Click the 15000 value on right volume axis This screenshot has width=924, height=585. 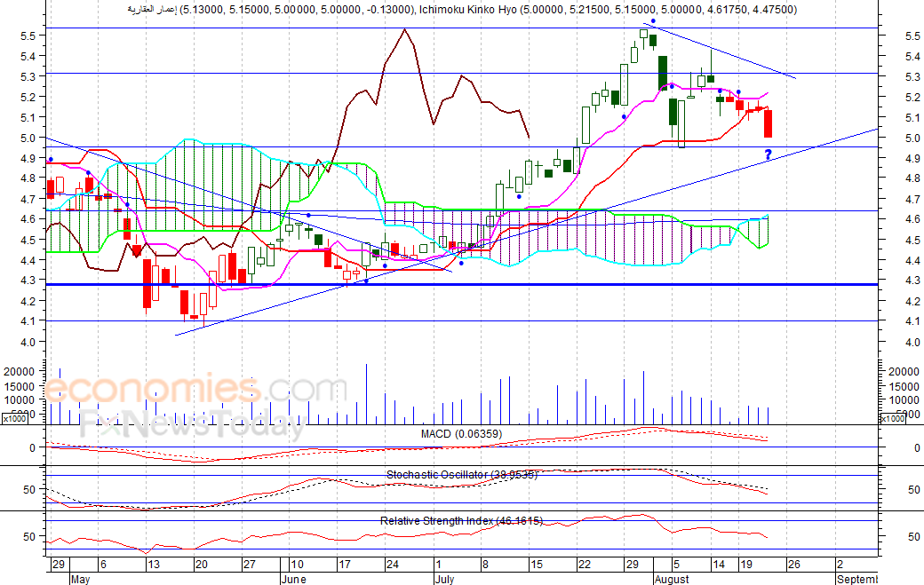click(903, 387)
